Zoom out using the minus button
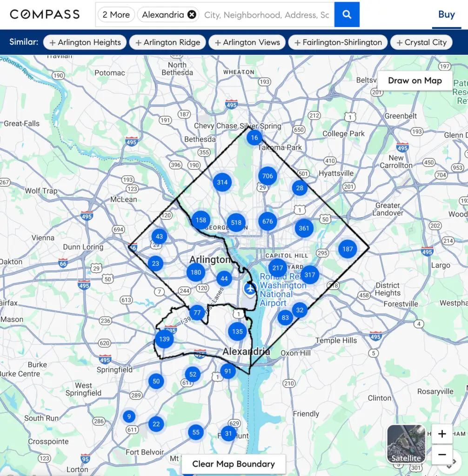Image resolution: width=468 pixels, height=476 pixels. (442, 454)
